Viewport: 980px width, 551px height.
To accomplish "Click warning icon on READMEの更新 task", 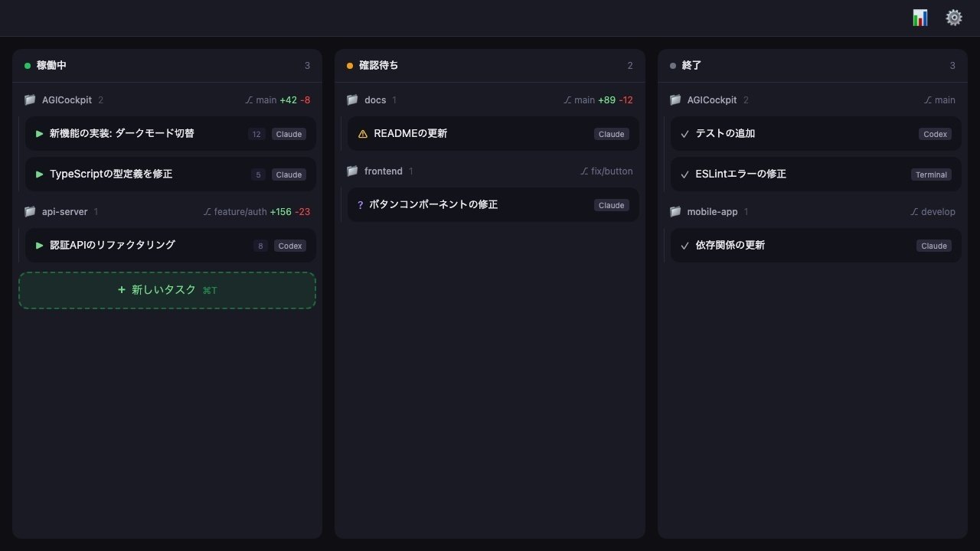I will 363,134.
